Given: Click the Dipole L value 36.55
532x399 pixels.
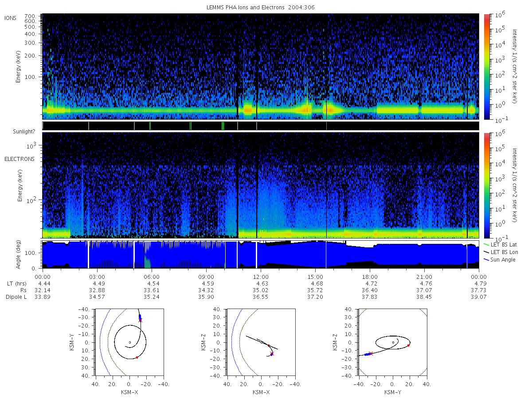Looking at the screenshot, I should (261, 297).
